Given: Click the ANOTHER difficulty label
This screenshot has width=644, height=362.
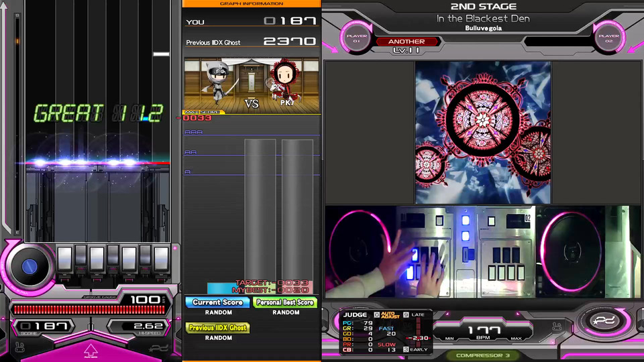Looking at the screenshot, I should pos(407,42).
